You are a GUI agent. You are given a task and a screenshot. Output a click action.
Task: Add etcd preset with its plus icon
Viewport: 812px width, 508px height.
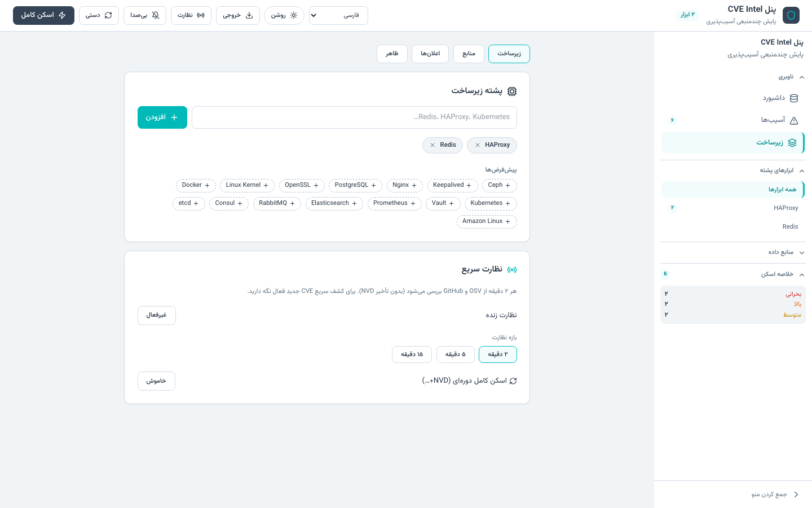pos(196,203)
